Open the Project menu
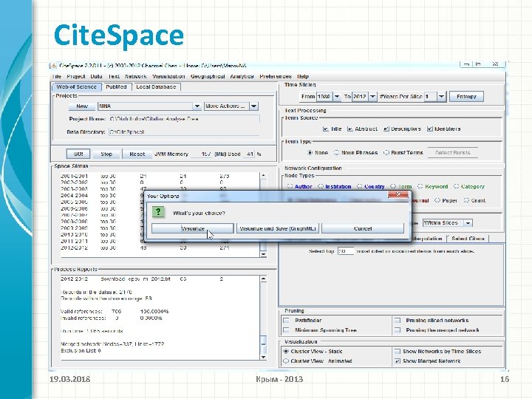532x399 pixels. (75, 76)
